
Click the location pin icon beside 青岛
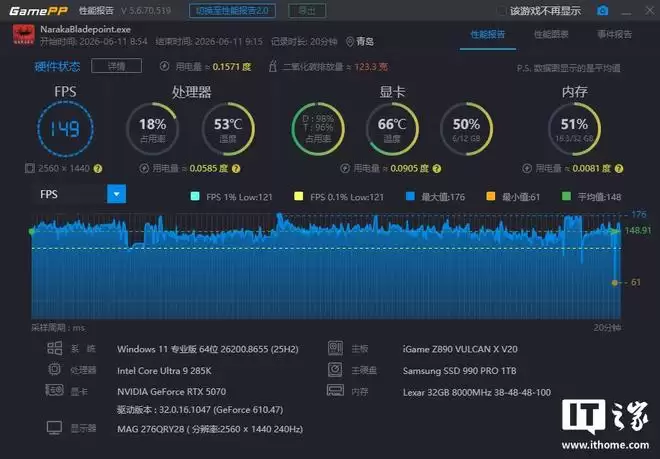pos(349,42)
